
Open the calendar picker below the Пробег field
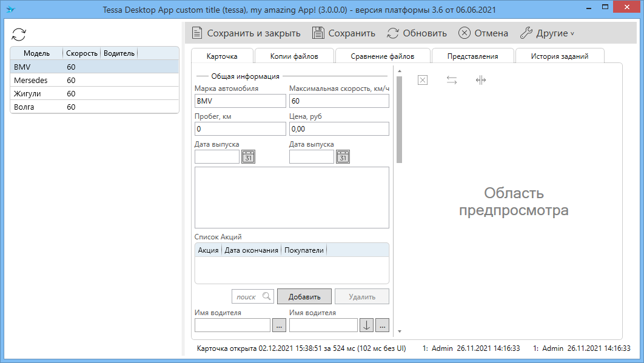pos(249,157)
